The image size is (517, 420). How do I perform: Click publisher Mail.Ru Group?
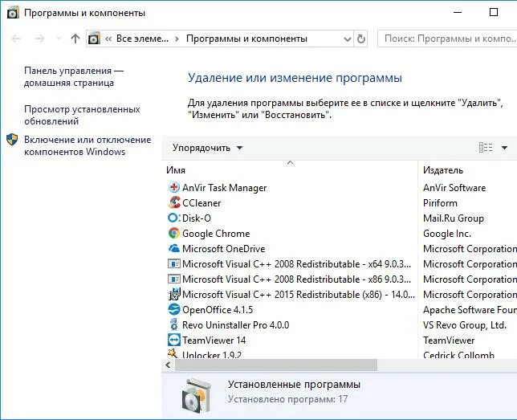[x=454, y=218]
